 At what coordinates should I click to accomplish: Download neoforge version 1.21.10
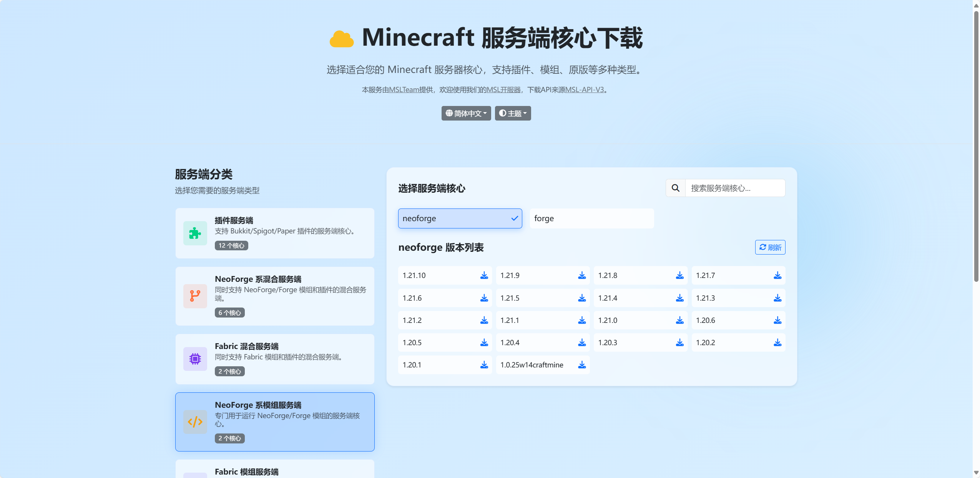click(484, 275)
